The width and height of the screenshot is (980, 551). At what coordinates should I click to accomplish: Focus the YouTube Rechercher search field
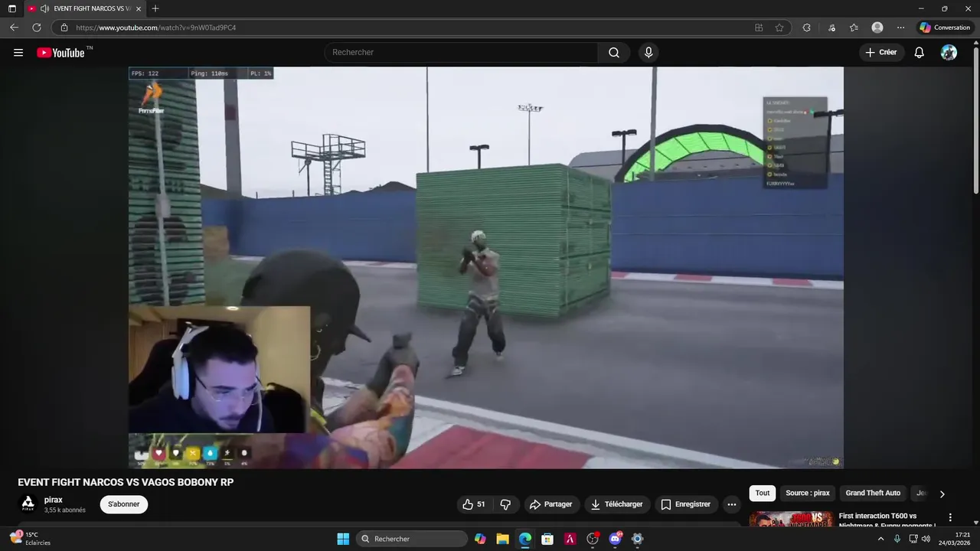point(461,53)
